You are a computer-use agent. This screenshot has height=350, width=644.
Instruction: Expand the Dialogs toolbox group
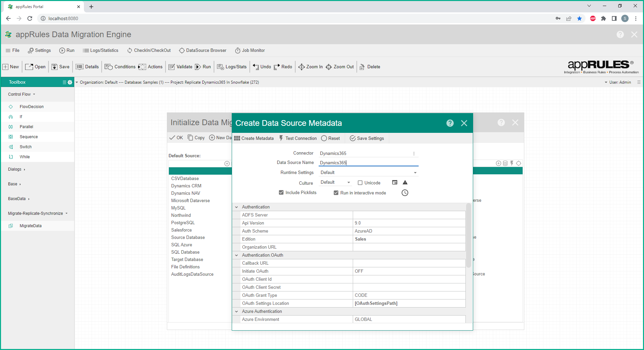[17, 169]
